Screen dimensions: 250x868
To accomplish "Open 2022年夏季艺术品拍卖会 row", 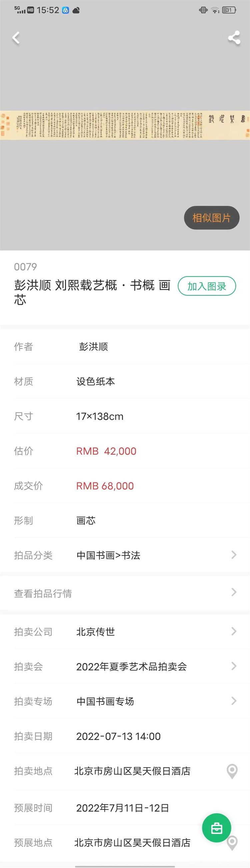I will pyautogui.click(x=125, y=666).
